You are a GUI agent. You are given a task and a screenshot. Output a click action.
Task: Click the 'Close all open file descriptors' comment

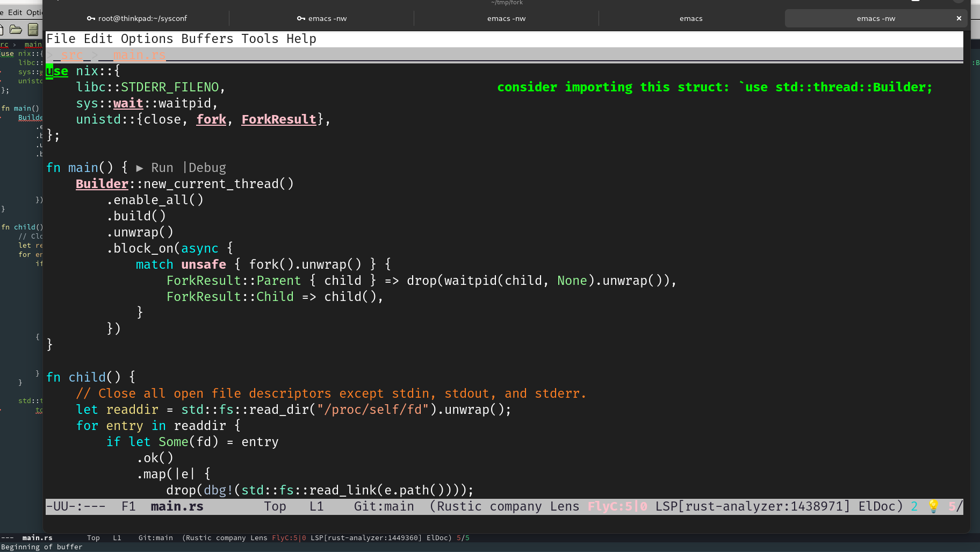pos(331,393)
